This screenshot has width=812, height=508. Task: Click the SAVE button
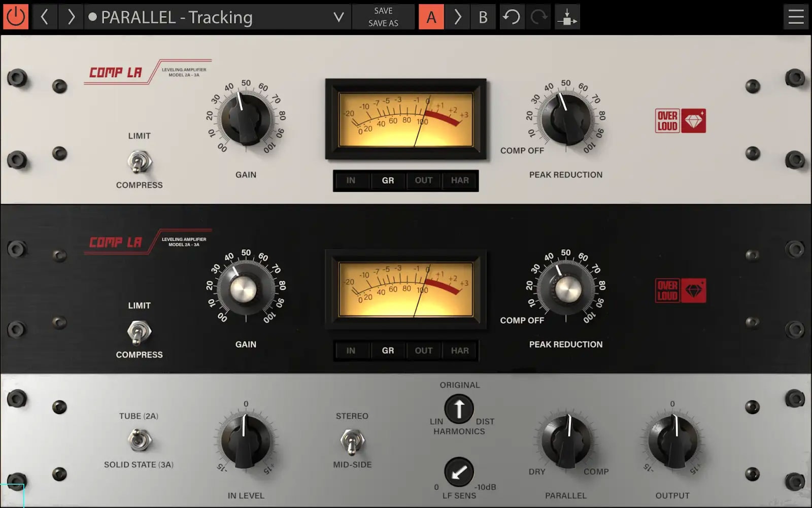tap(383, 11)
